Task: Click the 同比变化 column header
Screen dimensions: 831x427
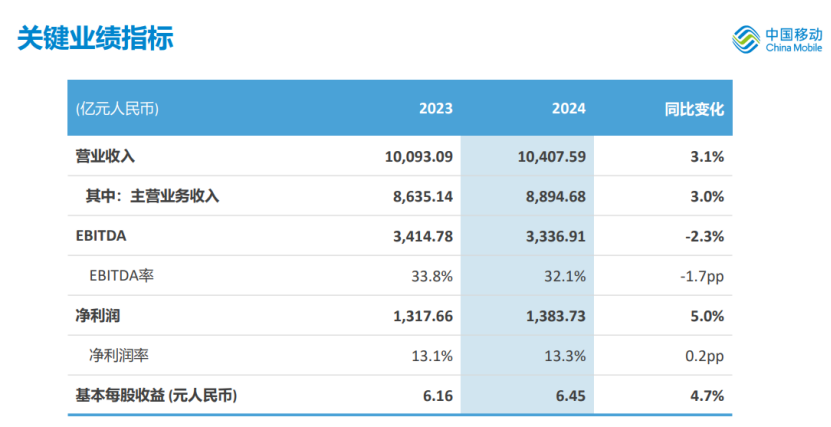Action: [694, 109]
